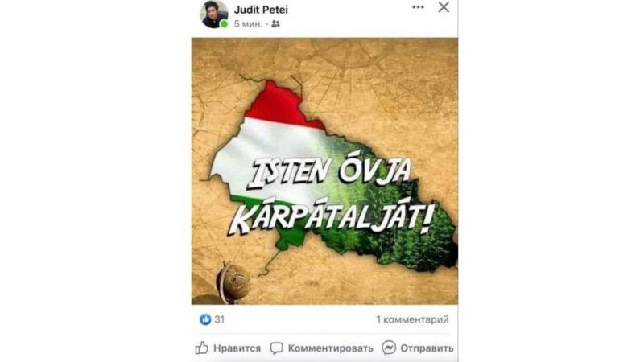The height and width of the screenshot is (362, 644).
Task: Open the posted map image
Action: 324,171
